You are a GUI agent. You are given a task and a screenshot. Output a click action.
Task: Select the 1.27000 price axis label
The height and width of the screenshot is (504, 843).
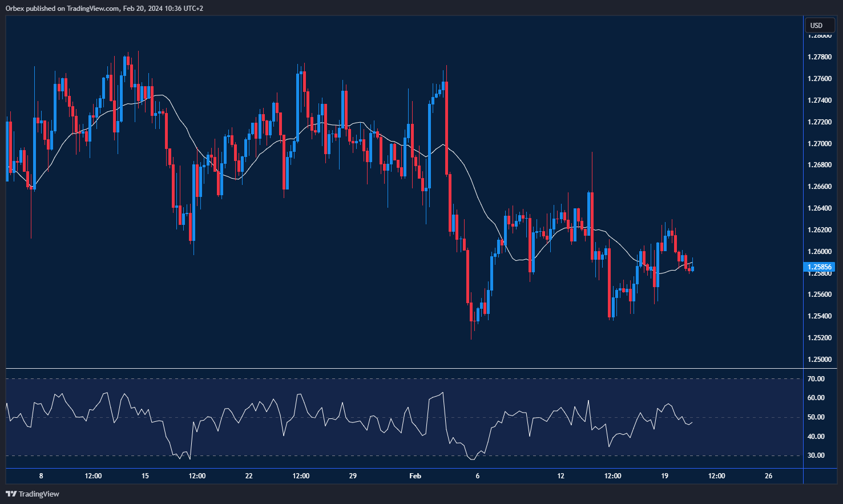pos(819,143)
